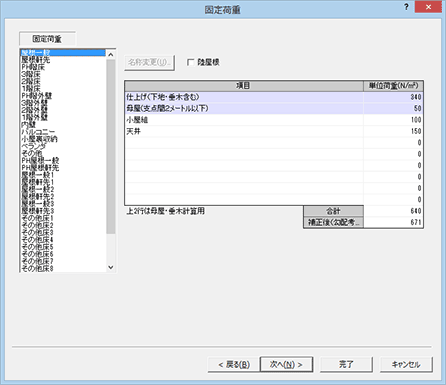Click the 補正後 value 671
This screenshot has height=385, width=446.
393,222
